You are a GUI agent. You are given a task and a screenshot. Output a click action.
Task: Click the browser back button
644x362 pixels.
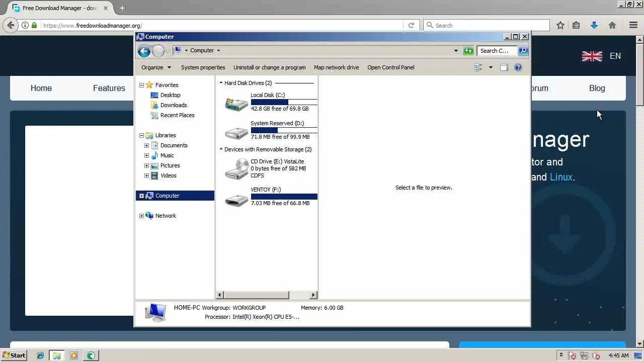click(x=11, y=25)
